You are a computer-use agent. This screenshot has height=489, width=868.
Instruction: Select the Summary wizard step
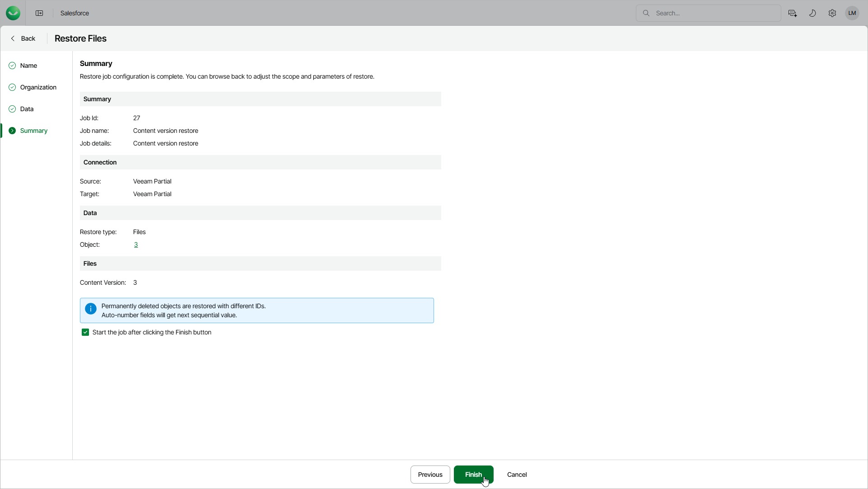coord(33,131)
